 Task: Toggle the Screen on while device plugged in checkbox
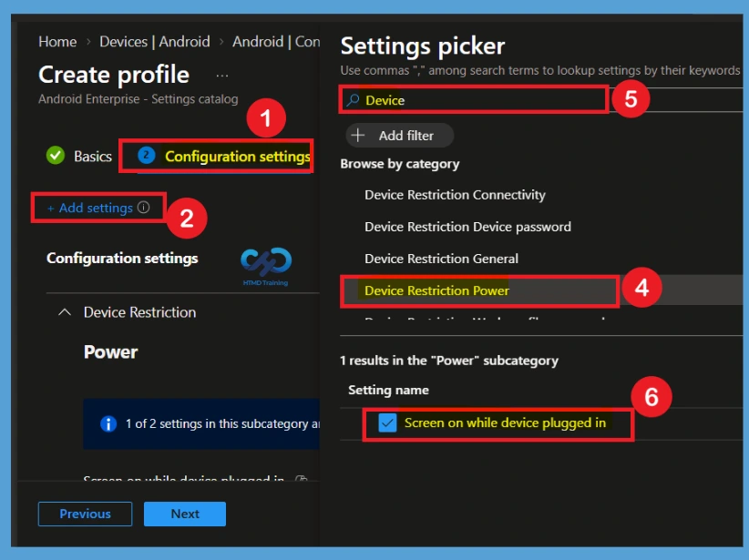pos(387,423)
